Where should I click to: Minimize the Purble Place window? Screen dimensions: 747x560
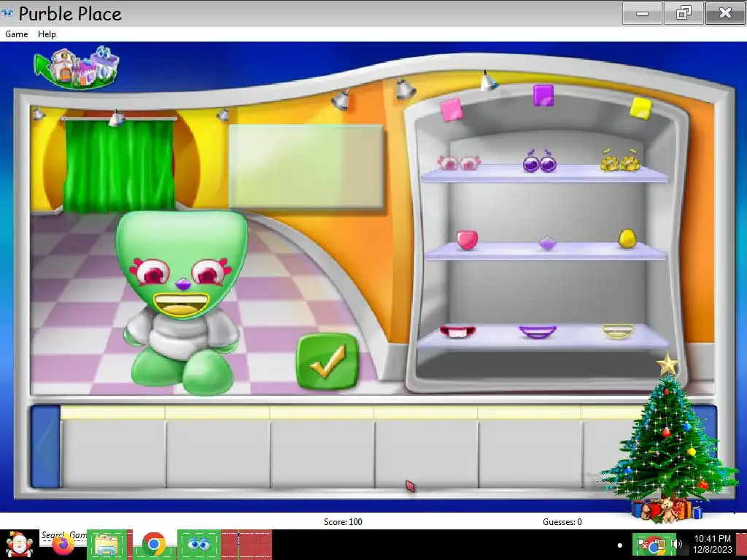(642, 13)
